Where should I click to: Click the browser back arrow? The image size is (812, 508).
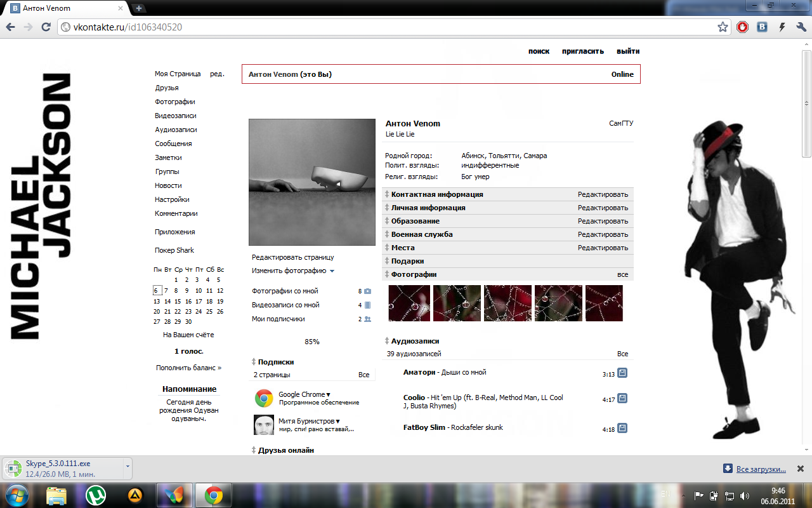tap(10, 27)
